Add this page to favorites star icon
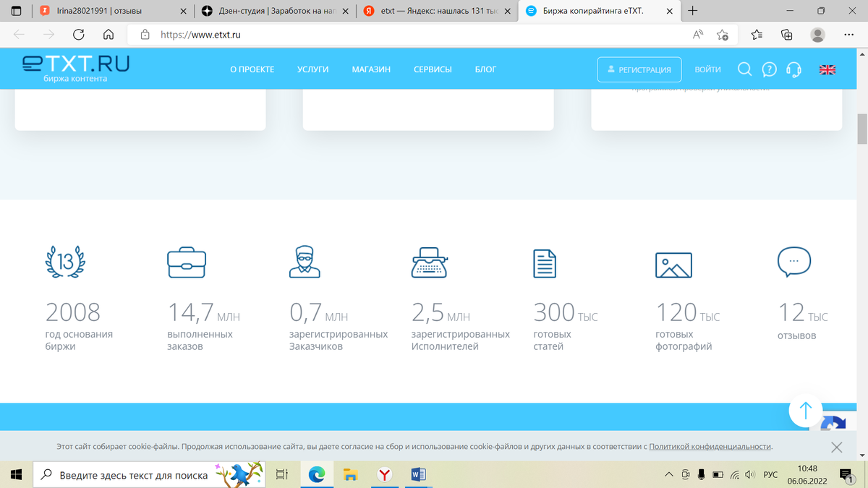868x488 pixels. pyautogui.click(x=722, y=34)
